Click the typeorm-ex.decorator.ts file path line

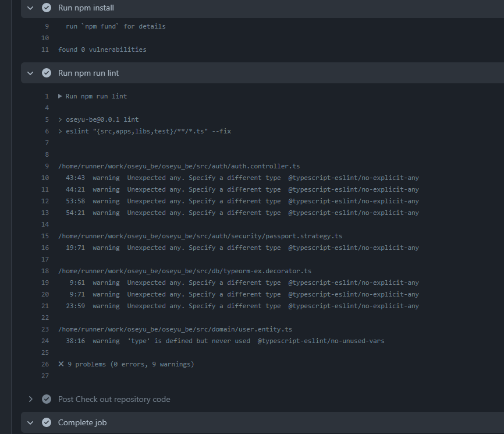coord(185,271)
